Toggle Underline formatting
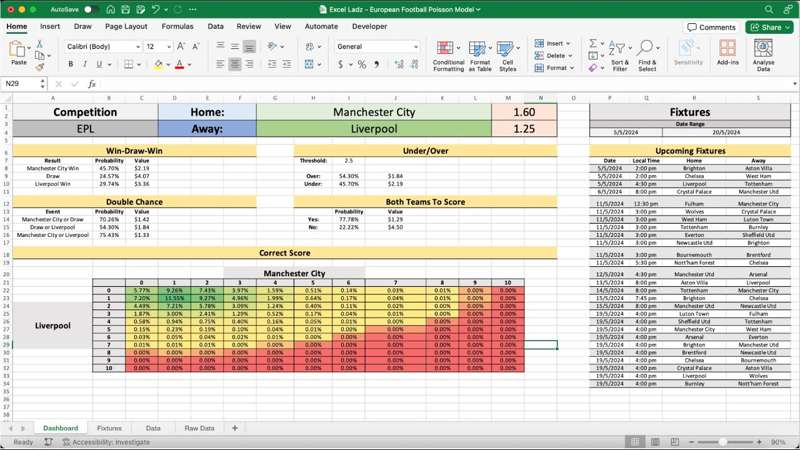 click(99, 64)
